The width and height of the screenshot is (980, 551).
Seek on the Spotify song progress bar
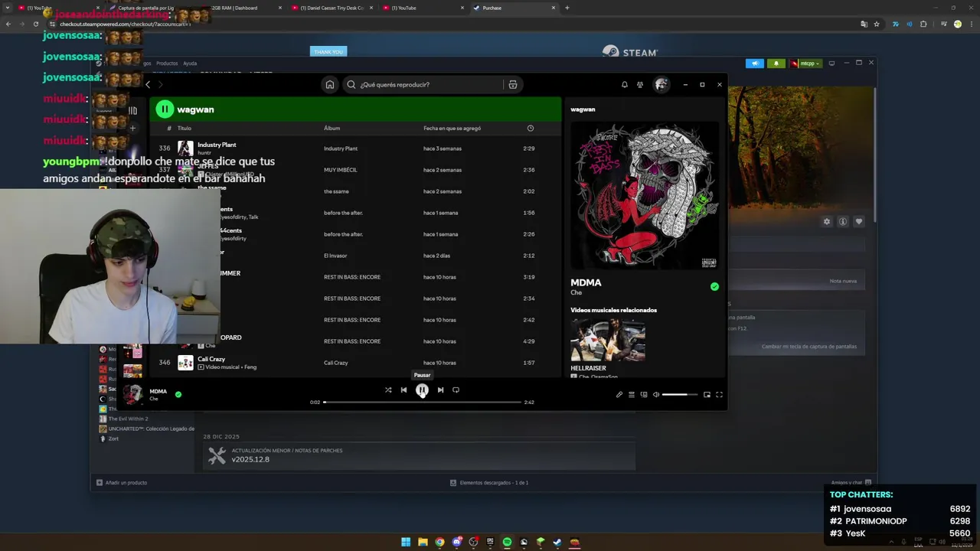point(422,402)
